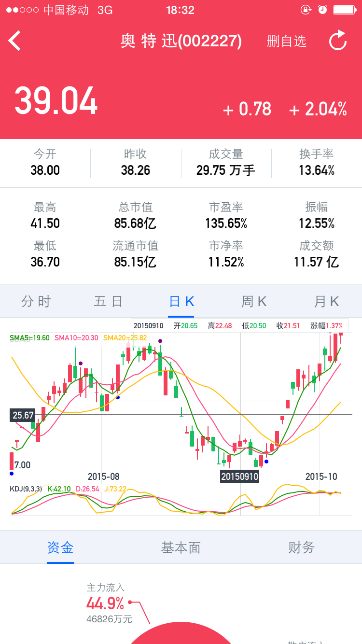
Task: Tap the 主力流入 44.9% figure
Action: tap(105, 603)
